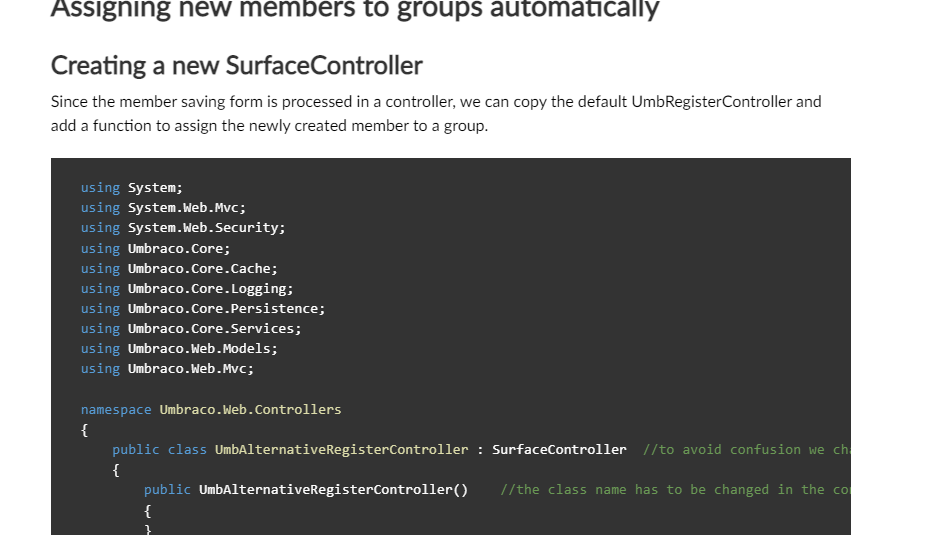Click the 'using Umbraco.Core.Persistence;' line

[x=203, y=308]
